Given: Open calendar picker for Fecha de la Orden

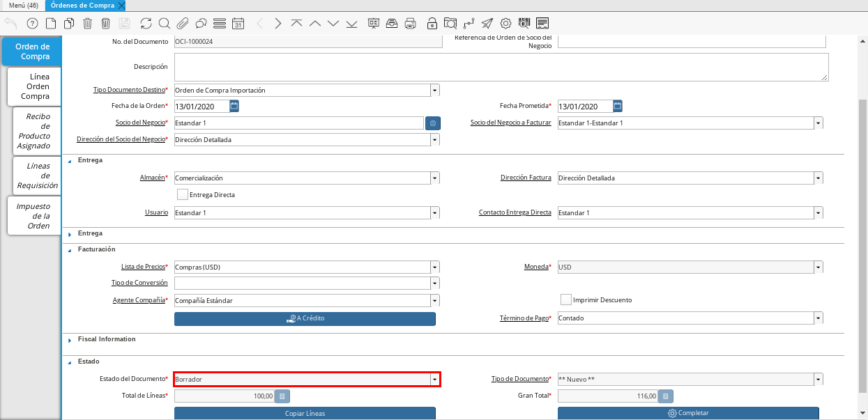Looking at the screenshot, I should coord(234,107).
